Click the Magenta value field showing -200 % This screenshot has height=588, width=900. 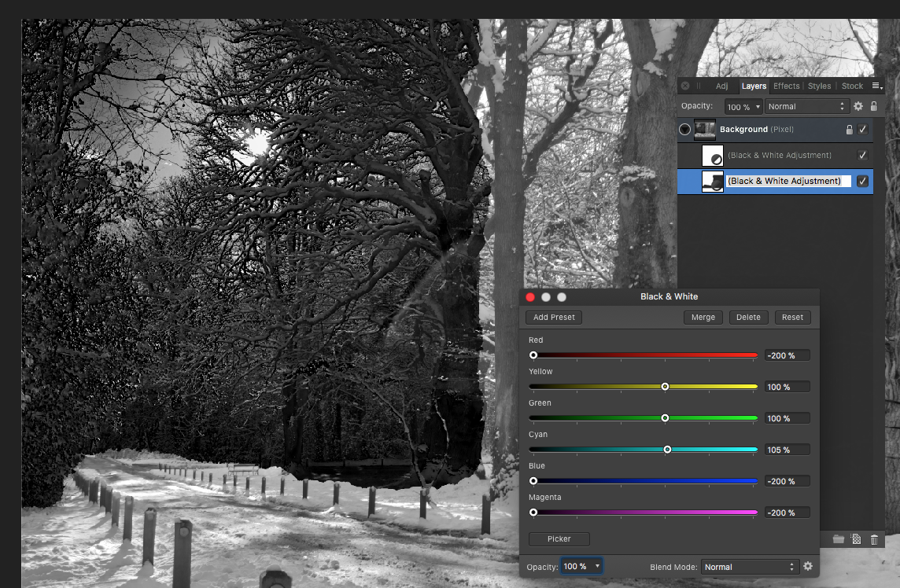pyautogui.click(x=787, y=513)
